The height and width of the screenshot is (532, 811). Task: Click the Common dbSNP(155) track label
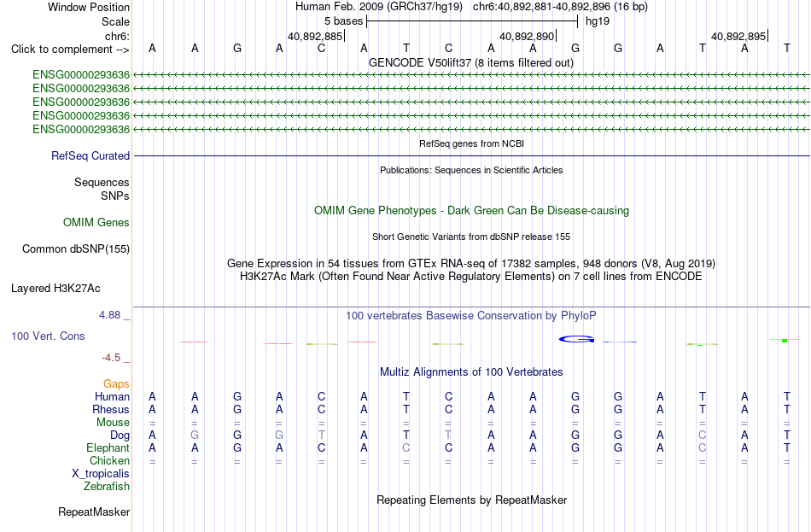click(x=76, y=249)
